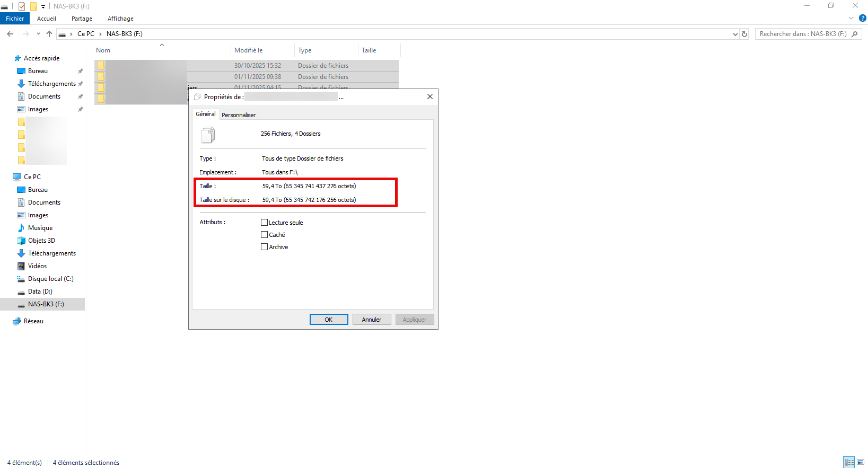Screen dimensions: 868x468
Task: Refresh the NAS-BK3 folder view
Action: tap(744, 34)
